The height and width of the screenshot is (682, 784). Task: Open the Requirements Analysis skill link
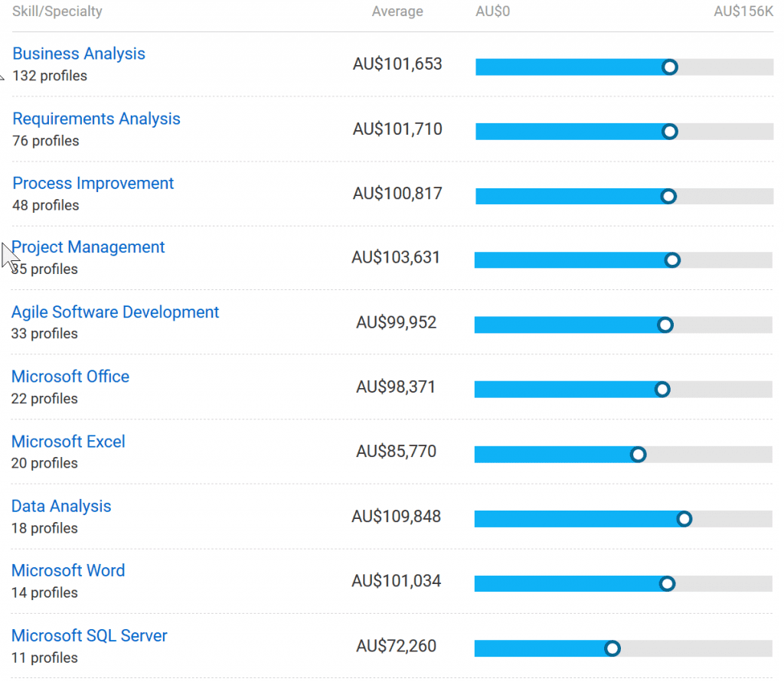pos(96,119)
